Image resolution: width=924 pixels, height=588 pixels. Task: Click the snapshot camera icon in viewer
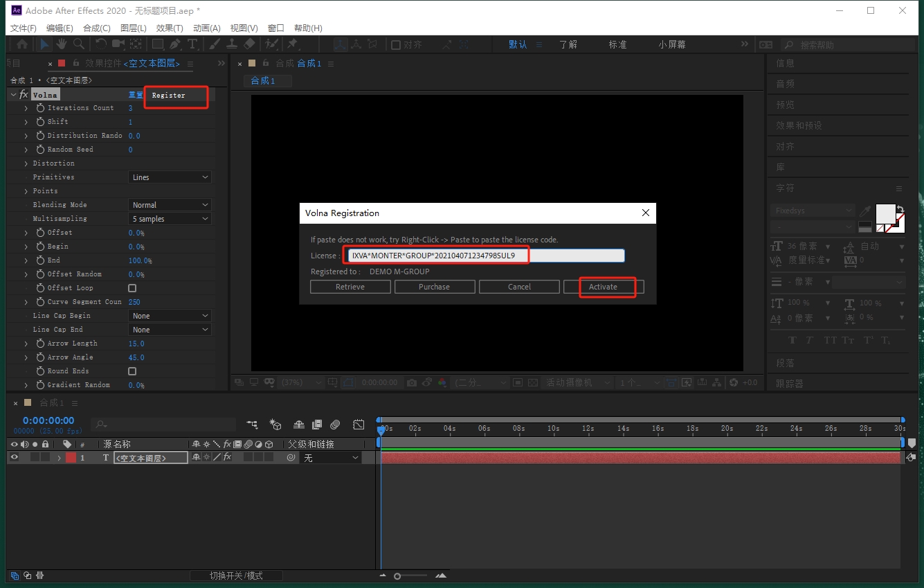click(x=412, y=382)
